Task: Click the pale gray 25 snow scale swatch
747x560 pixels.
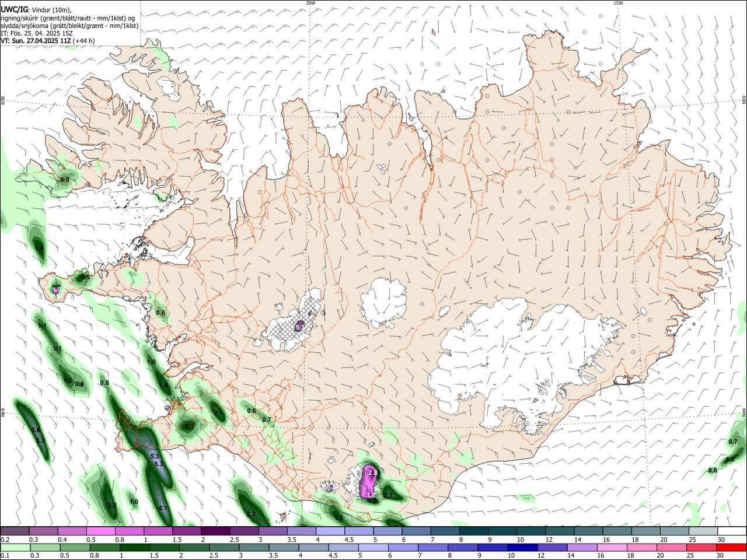Action: coord(703,531)
